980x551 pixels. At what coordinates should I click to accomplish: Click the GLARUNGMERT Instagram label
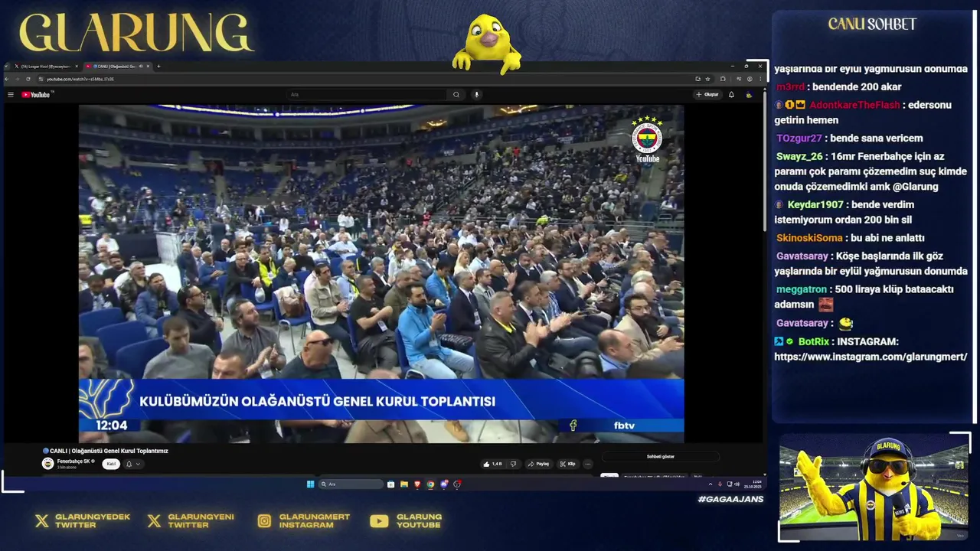pyautogui.click(x=314, y=521)
